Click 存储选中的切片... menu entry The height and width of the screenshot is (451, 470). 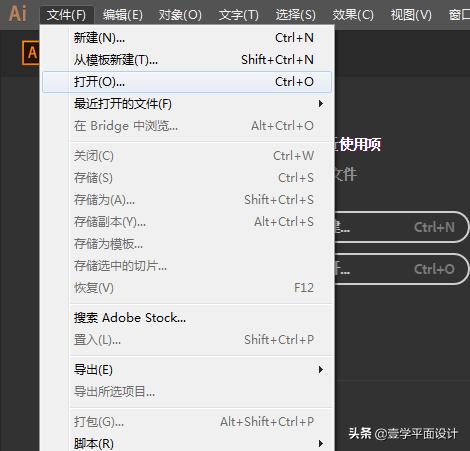187,266
